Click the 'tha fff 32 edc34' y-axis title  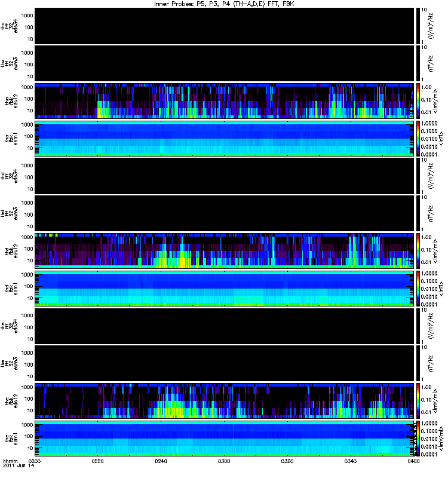(x=9, y=26)
